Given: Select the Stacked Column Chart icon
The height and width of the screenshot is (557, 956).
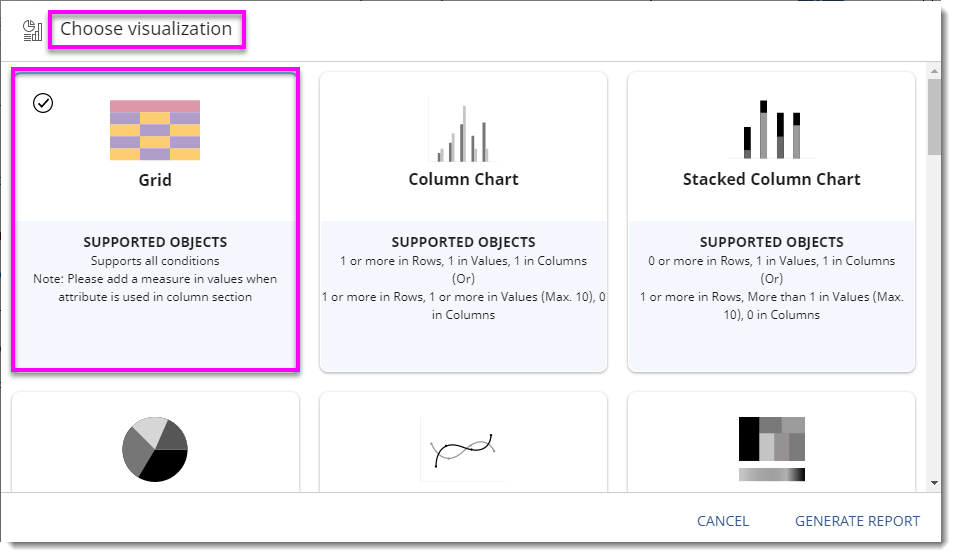Looking at the screenshot, I should (x=771, y=130).
